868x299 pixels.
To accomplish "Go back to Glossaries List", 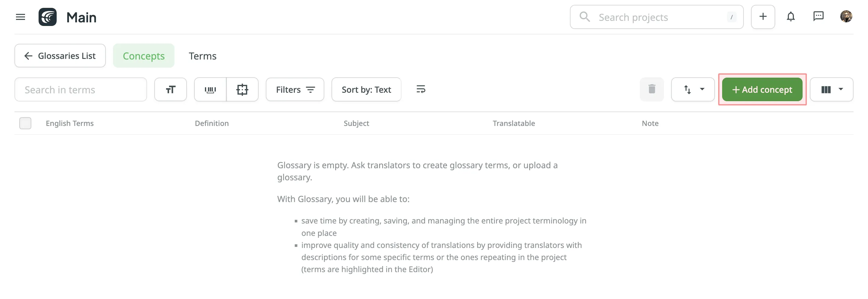I will pyautogui.click(x=60, y=56).
